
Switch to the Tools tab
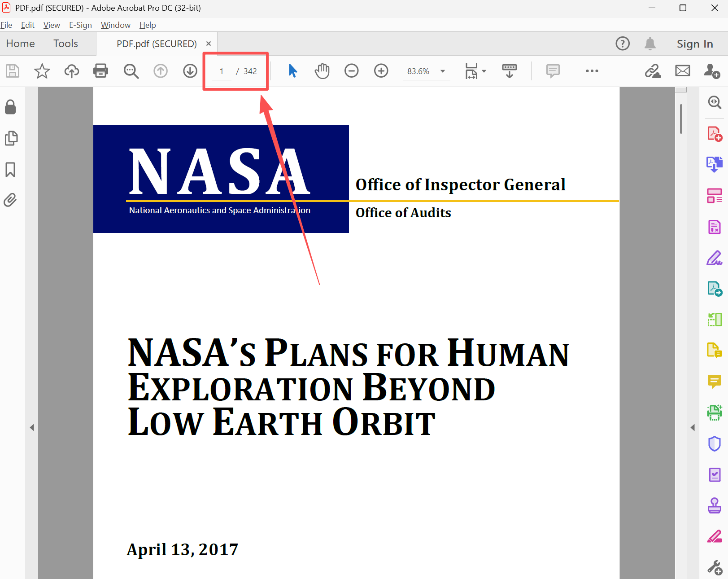coord(65,44)
